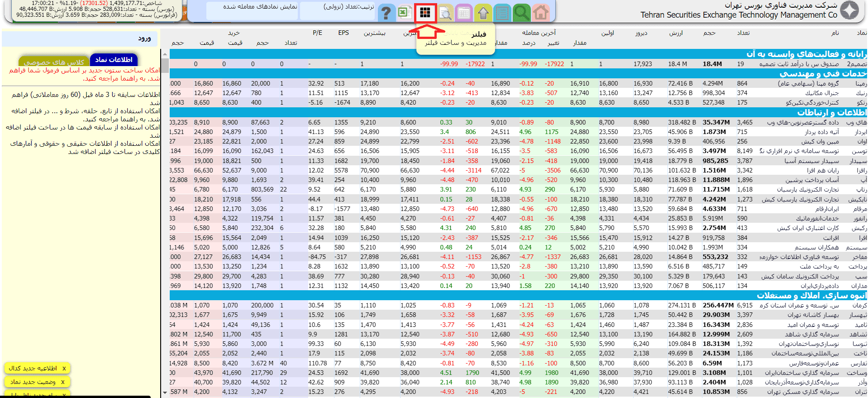Click the 99.33 P/E cell
Image resolution: width=868 pixels, height=398 pixels.
click(316, 344)
